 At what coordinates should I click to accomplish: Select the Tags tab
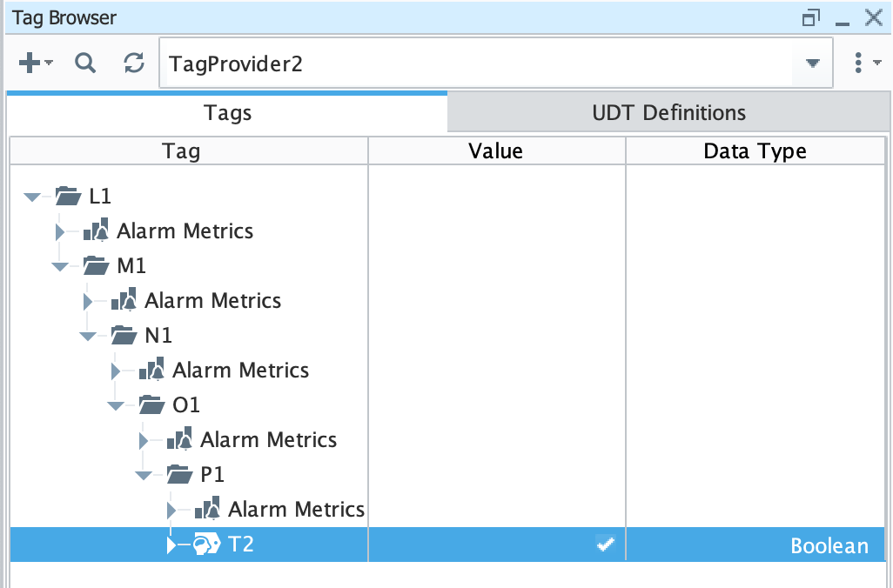[x=227, y=112]
